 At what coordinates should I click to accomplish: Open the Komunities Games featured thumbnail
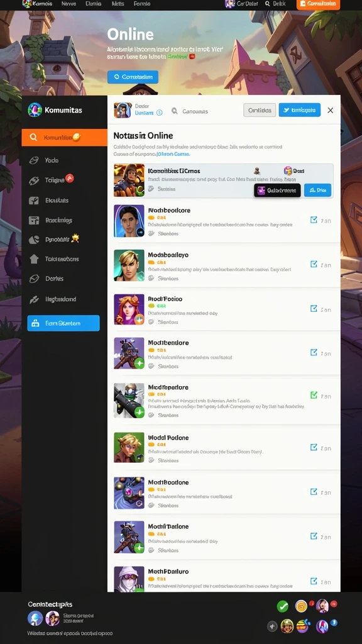pos(129,180)
